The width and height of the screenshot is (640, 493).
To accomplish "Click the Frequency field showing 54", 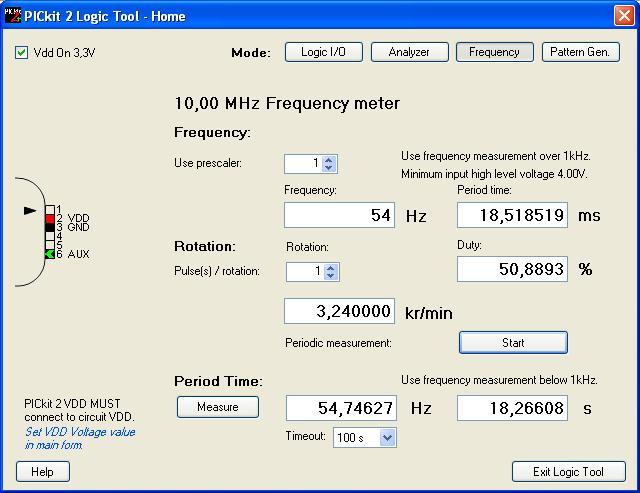I will 339,215.
